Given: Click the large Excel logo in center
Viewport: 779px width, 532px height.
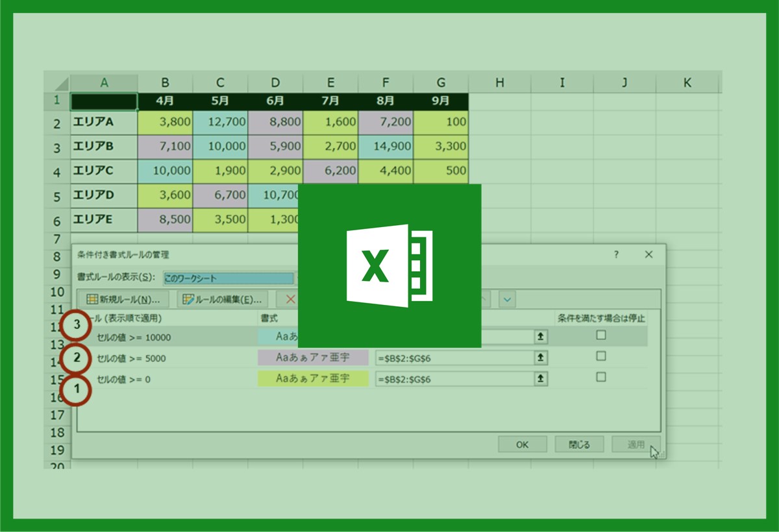Looking at the screenshot, I should pyautogui.click(x=389, y=266).
